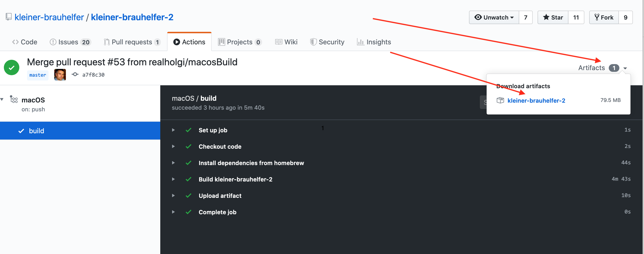Open the Unwatch dropdown

click(494, 17)
